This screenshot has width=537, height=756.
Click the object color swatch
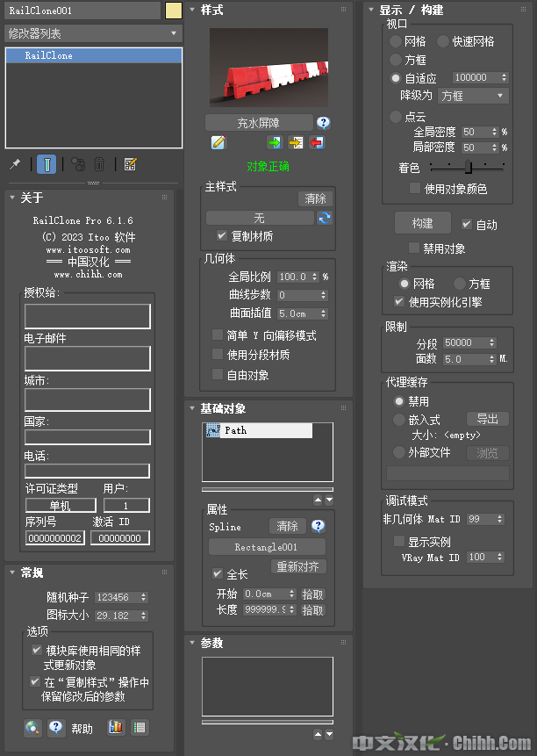pyautogui.click(x=174, y=11)
